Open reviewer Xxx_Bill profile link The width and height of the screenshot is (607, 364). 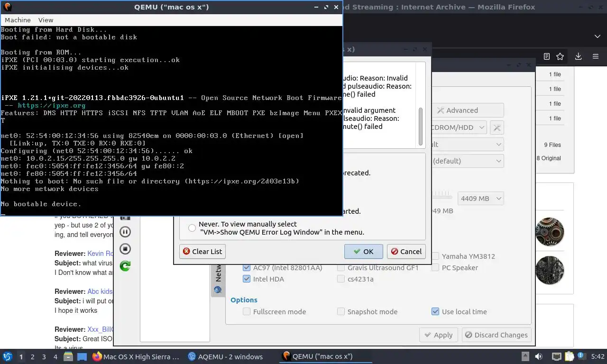pos(100,329)
